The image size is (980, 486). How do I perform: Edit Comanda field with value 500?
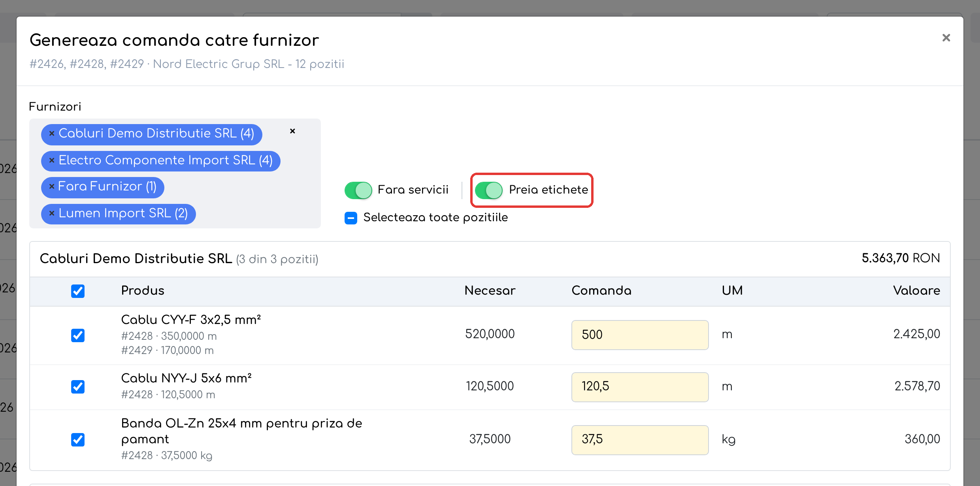point(640,335)
